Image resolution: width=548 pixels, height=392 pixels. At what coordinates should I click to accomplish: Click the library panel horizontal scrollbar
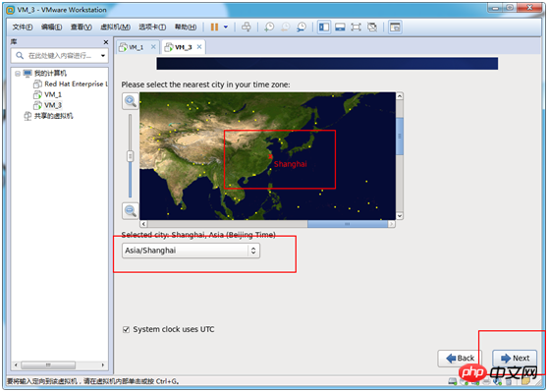[48, 365]
